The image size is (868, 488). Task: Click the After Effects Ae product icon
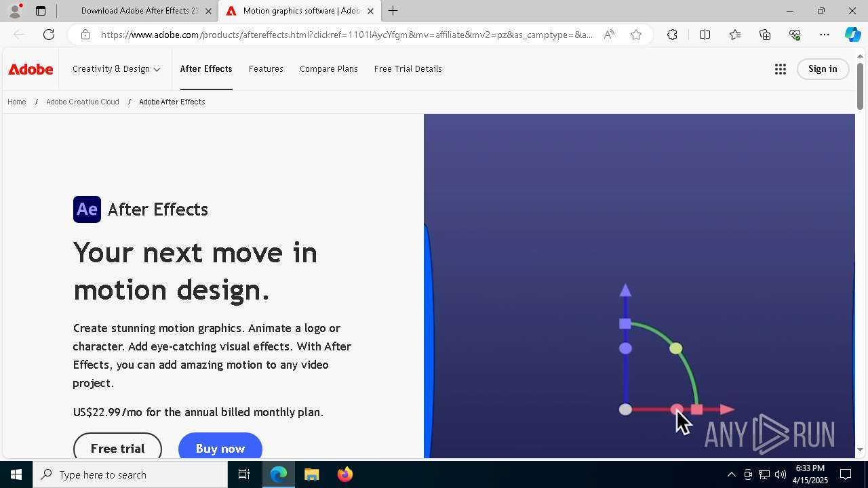click(87, 209)
